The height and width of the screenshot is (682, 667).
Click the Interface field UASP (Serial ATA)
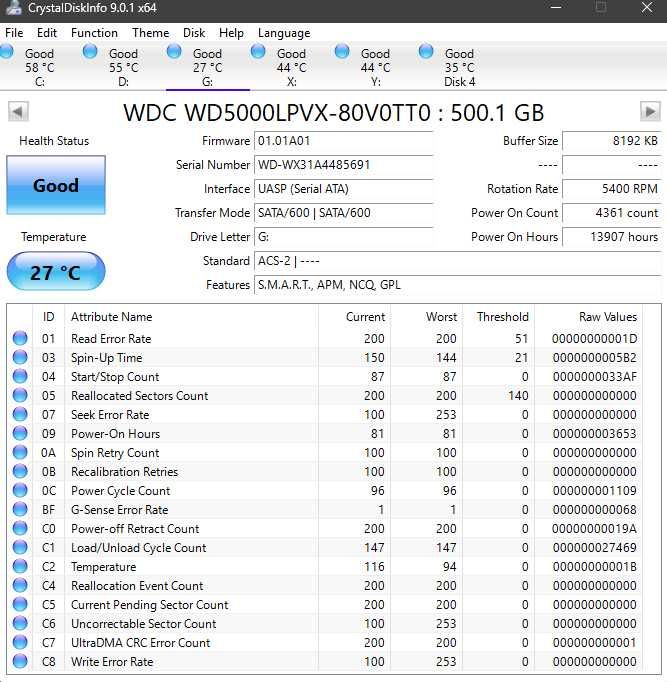[x=344, y=189]
